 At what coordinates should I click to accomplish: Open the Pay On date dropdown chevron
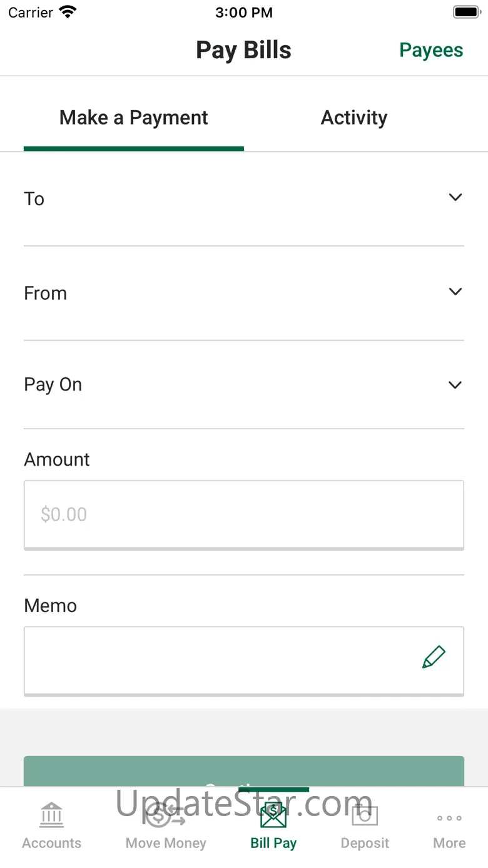click(x=455, y=385)
